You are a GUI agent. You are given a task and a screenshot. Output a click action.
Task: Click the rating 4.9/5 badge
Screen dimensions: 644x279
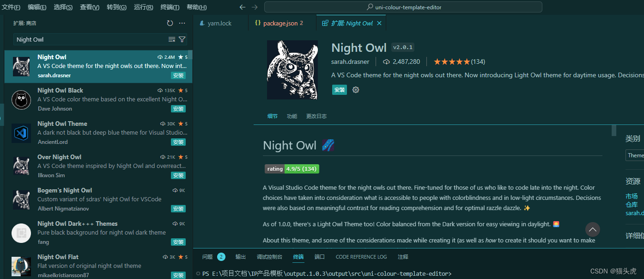(292, 169)
